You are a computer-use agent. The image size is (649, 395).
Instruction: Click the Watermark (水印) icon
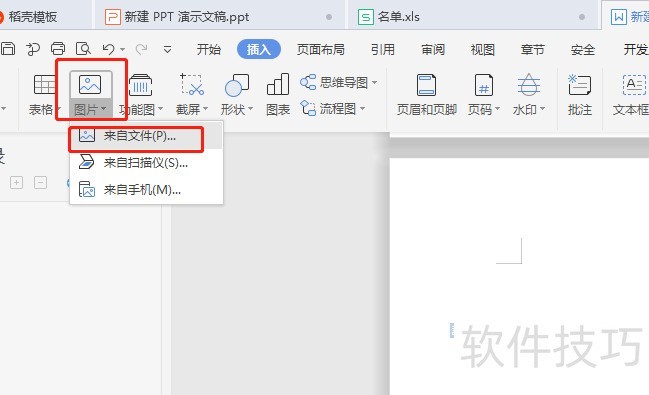529,84
